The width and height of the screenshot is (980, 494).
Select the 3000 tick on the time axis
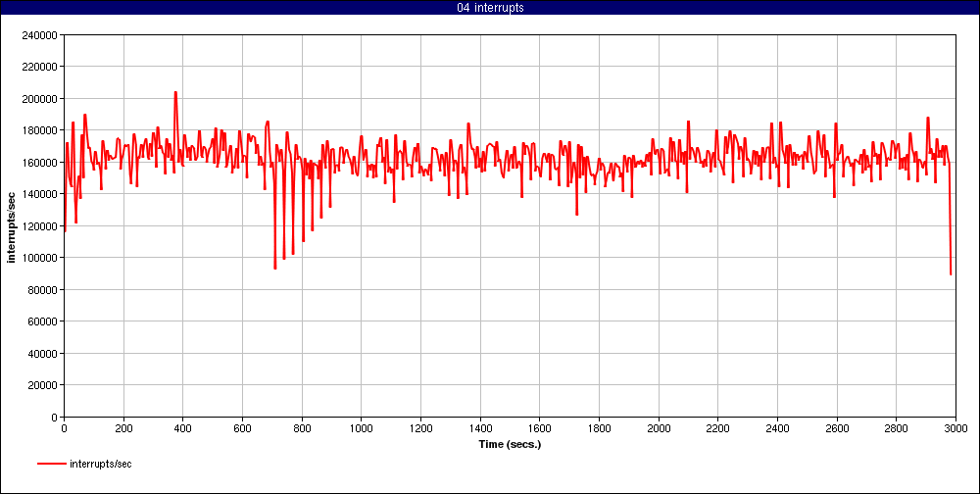[955, 428]
